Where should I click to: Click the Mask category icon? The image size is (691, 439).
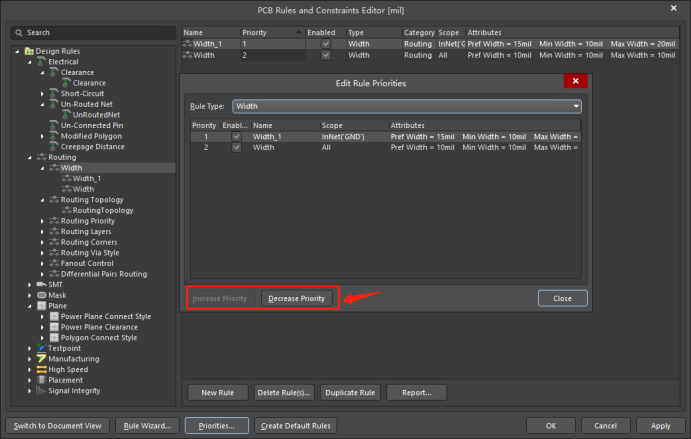pyautogui.click(x=41, y=295)
